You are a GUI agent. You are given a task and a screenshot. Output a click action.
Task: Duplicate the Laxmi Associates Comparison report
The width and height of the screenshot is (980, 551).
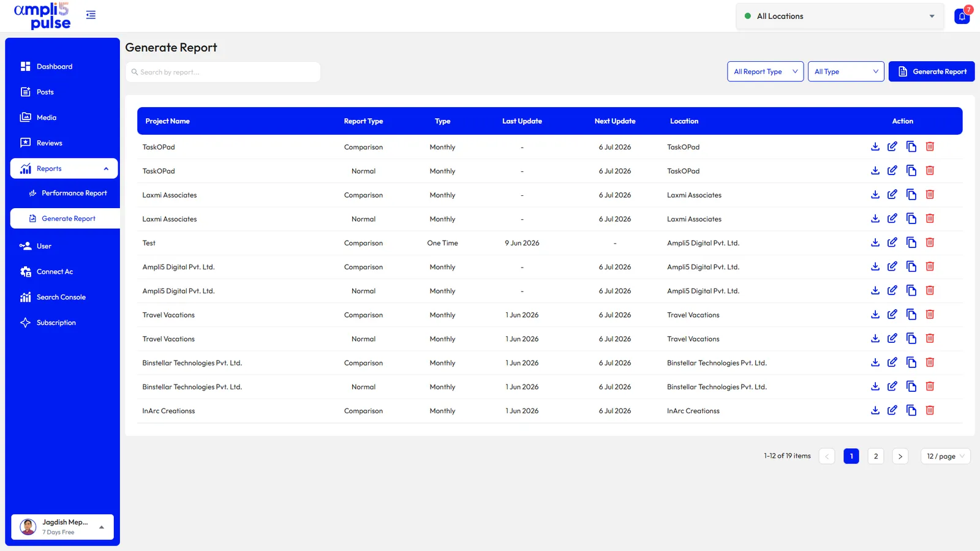911,195
